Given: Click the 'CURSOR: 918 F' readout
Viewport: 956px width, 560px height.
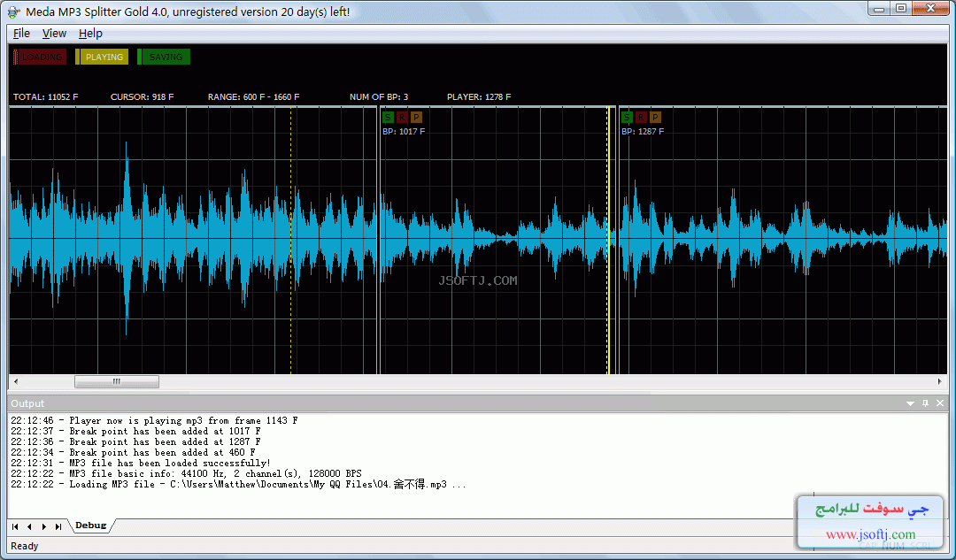Looking at the screenshot, I should click(x=142, y=97).
